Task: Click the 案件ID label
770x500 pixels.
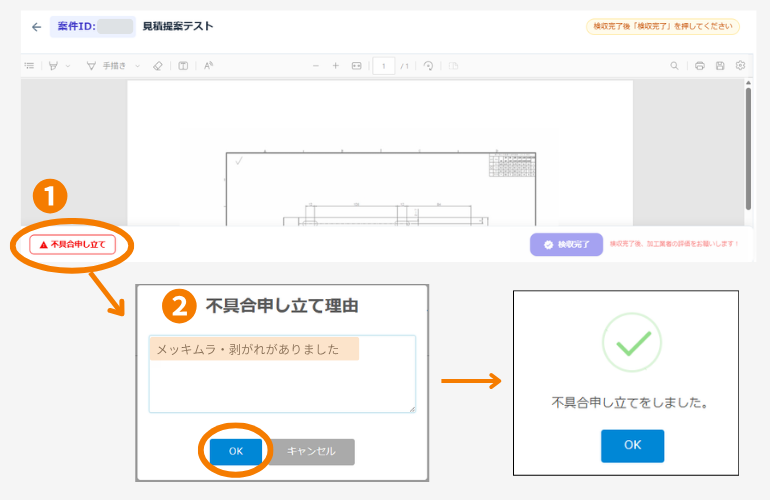Action: (x=77, y=27)
